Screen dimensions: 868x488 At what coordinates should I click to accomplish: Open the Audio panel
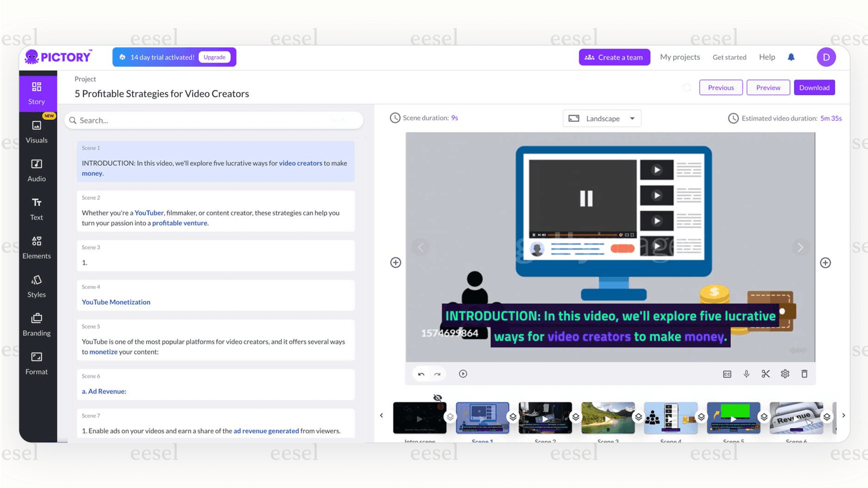pos(36,169)
